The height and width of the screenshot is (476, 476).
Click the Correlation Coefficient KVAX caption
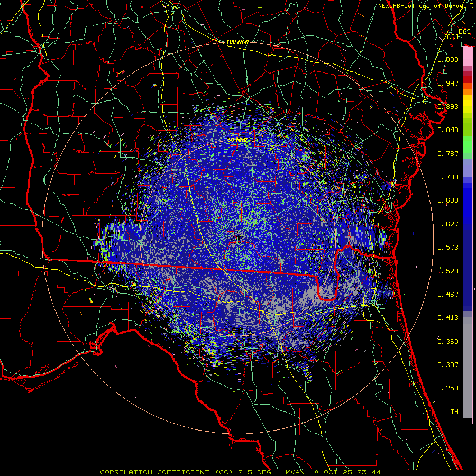point(240,472)
